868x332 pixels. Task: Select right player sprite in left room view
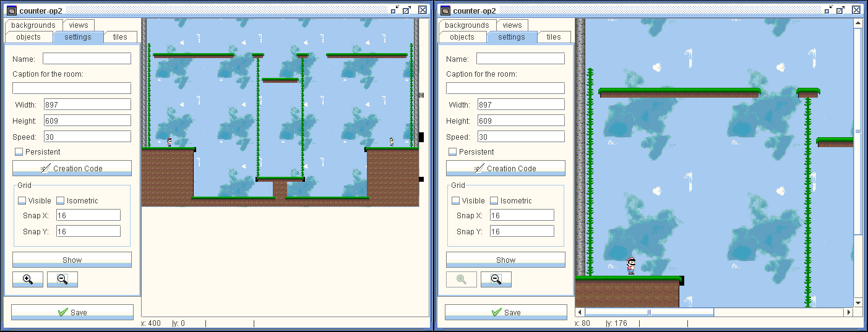(x=392, y=142)
